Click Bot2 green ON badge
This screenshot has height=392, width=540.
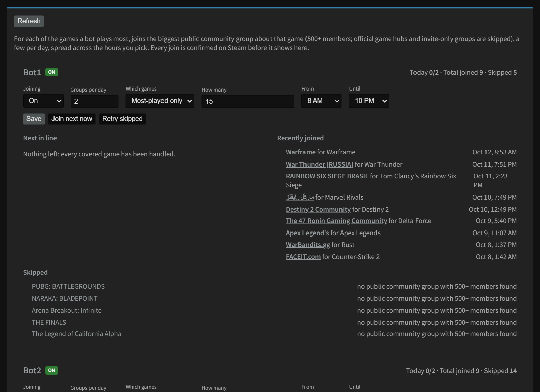(51, 370)
